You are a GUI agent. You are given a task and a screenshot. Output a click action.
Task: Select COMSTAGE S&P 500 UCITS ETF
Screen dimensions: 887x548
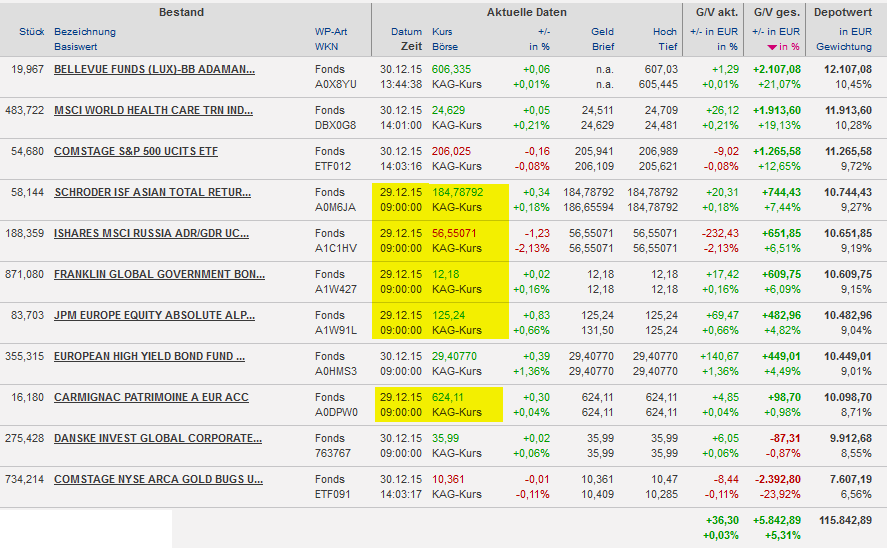pyautogui.click(x=135, y=151)
